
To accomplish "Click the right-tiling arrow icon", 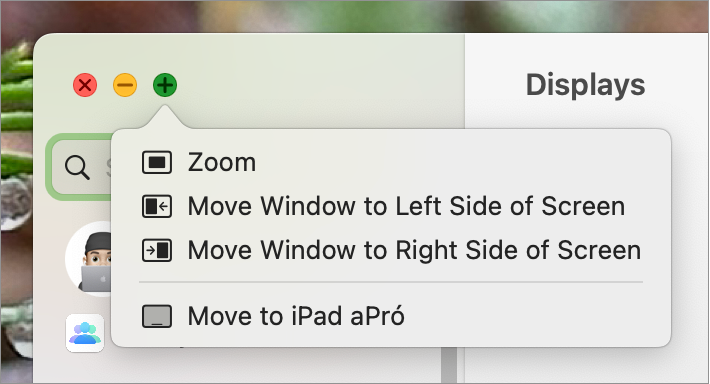I will tap(157, 250).
